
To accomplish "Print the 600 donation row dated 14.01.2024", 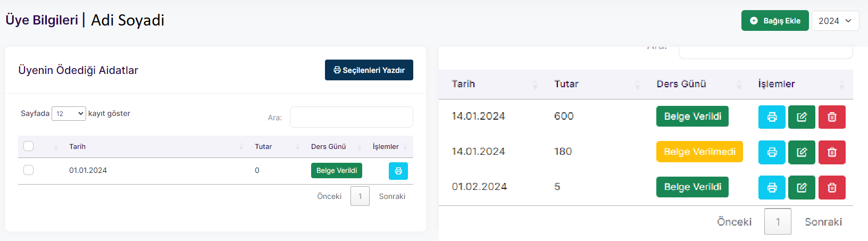I will 772,117.
